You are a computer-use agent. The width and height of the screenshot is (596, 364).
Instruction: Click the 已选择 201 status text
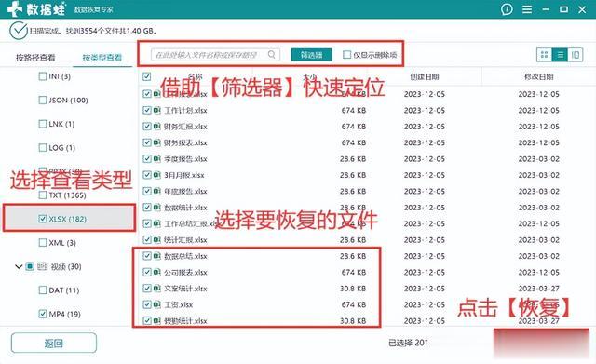coord(408,344)
